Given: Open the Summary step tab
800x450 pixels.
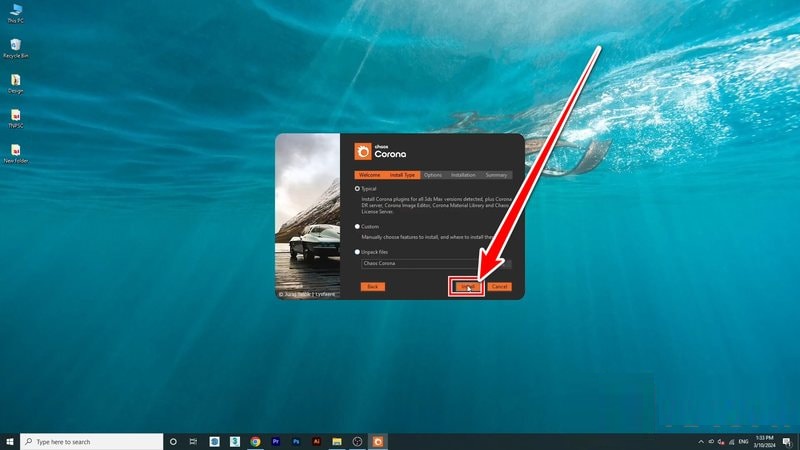Looking at the screenshot, I should tap(496, 175).
